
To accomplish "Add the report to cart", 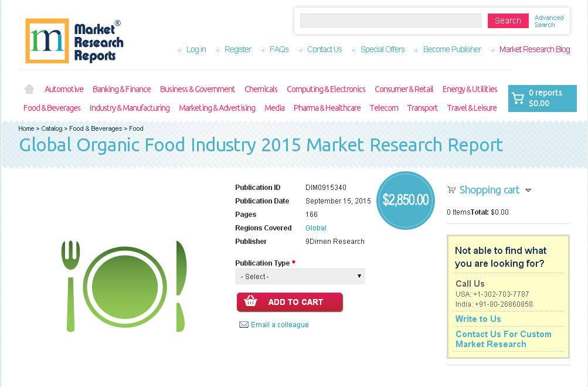I will point(290,302).
